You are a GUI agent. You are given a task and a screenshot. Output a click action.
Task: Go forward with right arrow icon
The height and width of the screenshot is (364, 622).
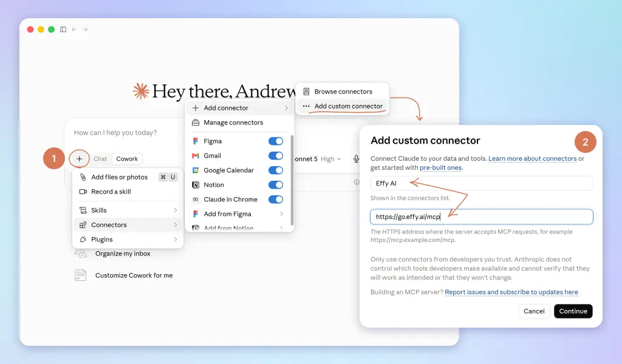pos(85,29)
